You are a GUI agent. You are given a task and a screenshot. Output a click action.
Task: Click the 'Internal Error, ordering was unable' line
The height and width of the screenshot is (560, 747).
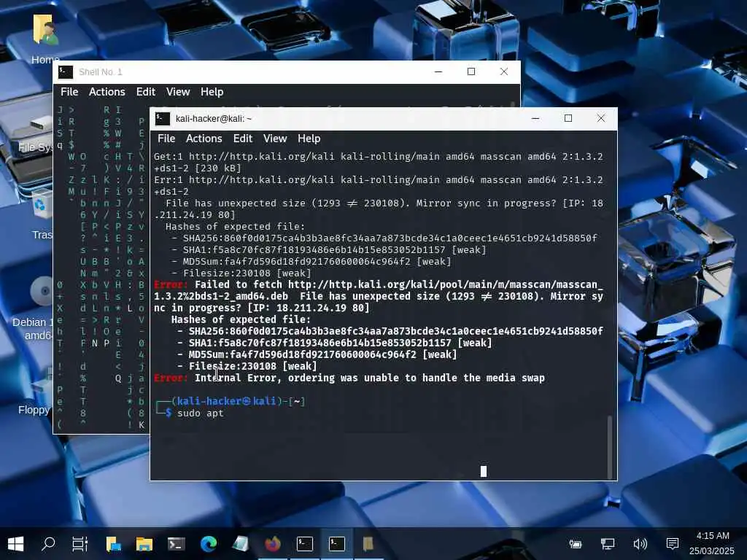349,378
